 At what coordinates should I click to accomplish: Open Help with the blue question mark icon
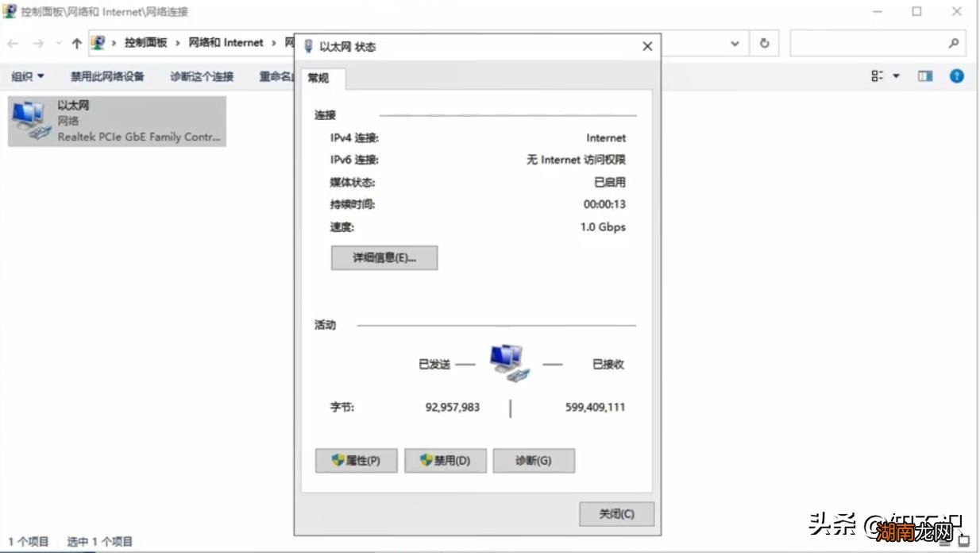coord(956,76)
